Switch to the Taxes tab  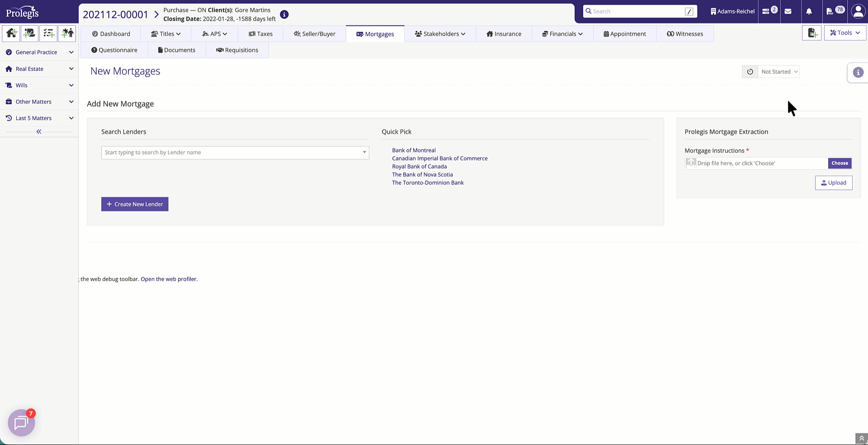click(x=260, y=34)
